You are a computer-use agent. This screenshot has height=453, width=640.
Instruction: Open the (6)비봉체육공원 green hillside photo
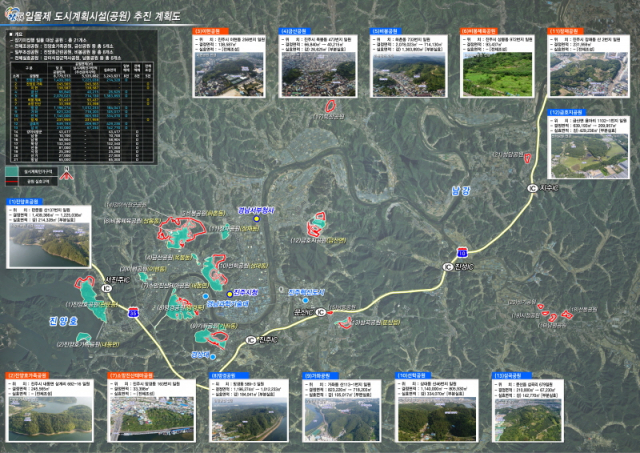(498, 74)
